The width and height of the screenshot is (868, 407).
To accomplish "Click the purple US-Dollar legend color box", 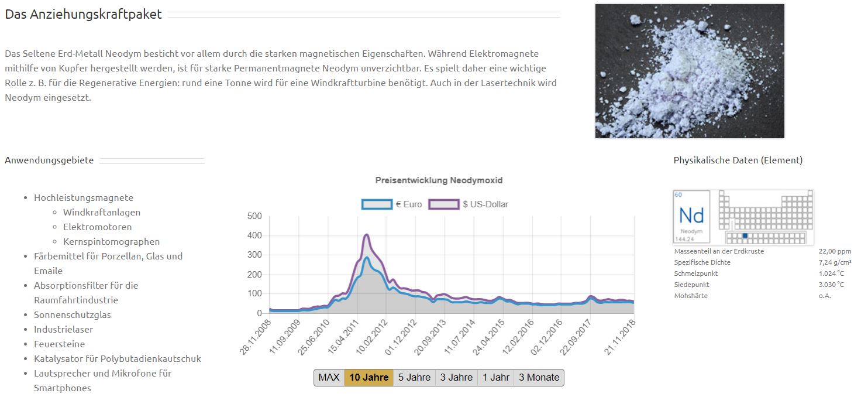I will [443, 204].
